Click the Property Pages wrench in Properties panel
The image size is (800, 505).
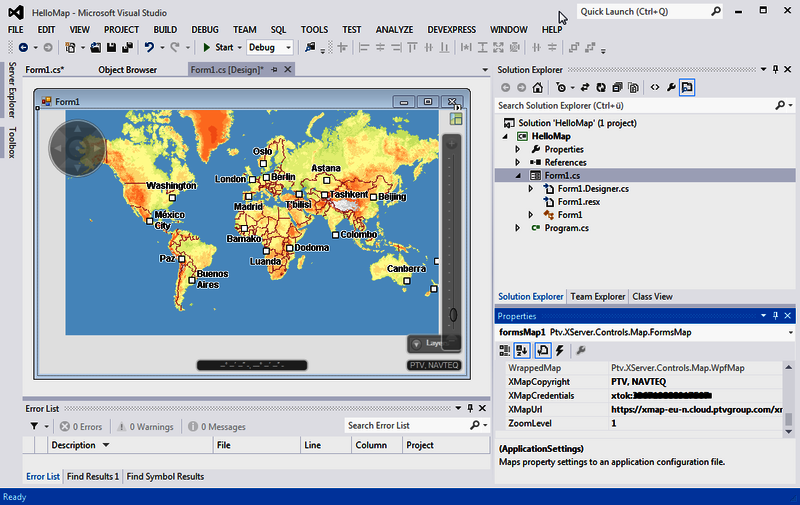coord(581,350)
